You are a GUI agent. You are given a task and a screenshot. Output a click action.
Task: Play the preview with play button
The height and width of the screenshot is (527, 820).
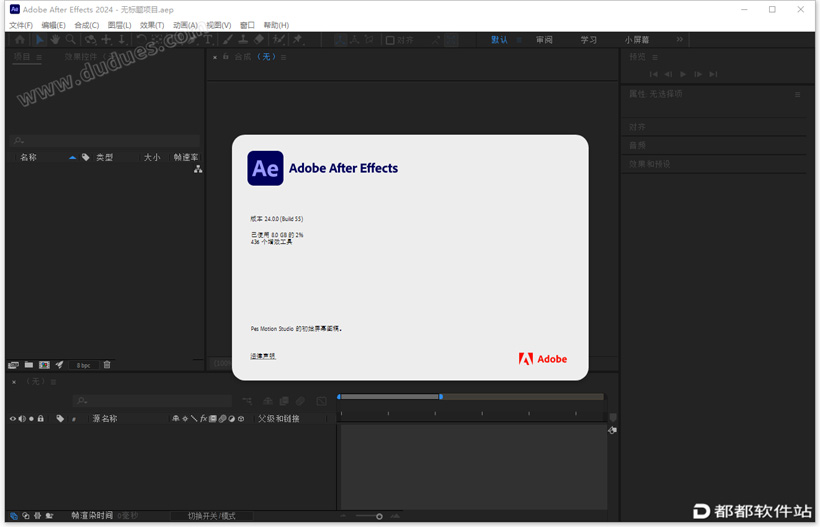tap(683, 74)
